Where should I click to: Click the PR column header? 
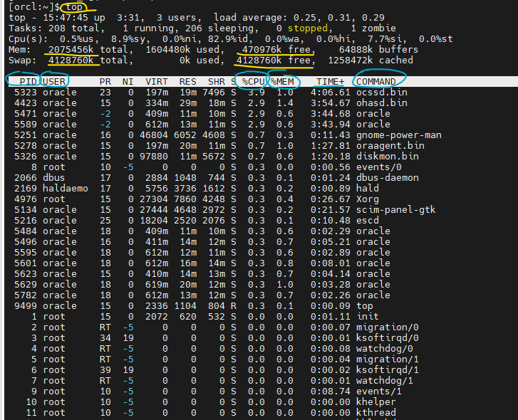point(105,81)
